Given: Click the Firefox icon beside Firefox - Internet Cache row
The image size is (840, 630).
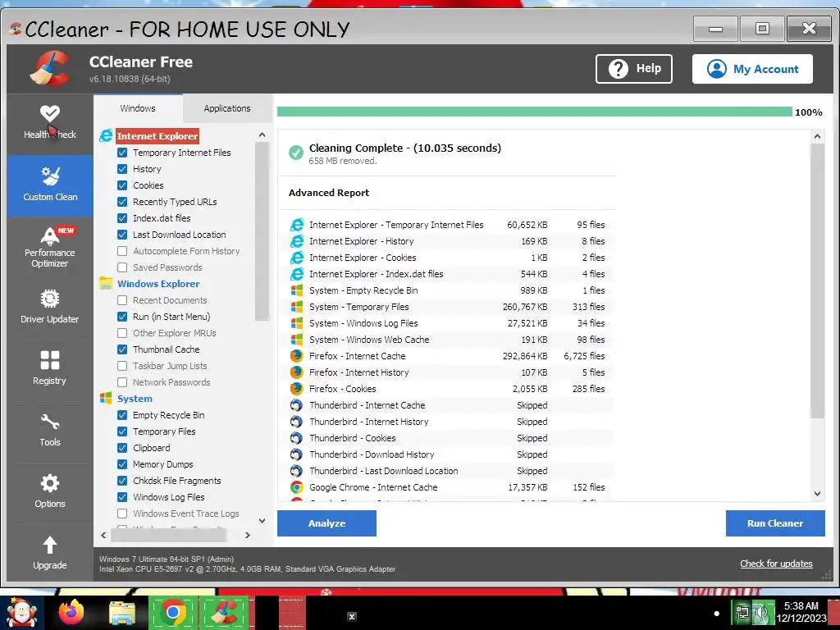Looking at the screenshot, I should coord(297,356).
